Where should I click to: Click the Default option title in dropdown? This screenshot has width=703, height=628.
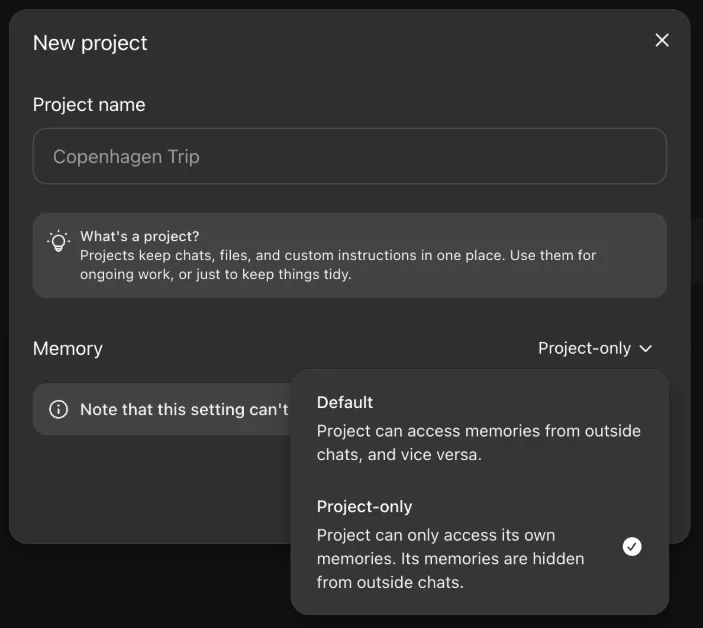click(x=345, y=402)
